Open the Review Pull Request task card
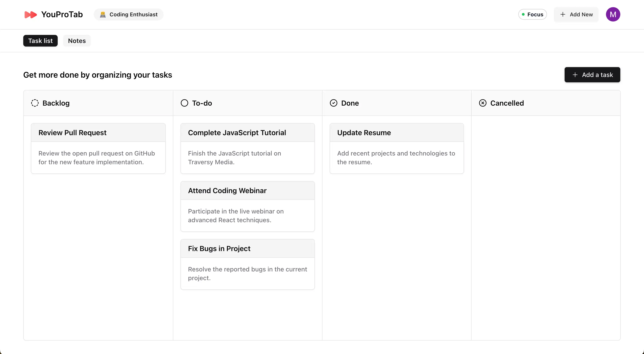 click(x=98, y=148)
